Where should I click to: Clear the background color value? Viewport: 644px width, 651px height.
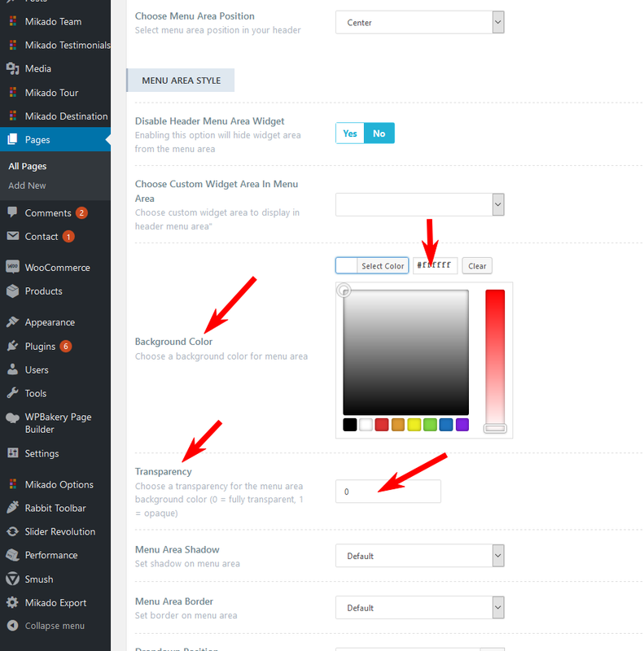click(477, 266)
